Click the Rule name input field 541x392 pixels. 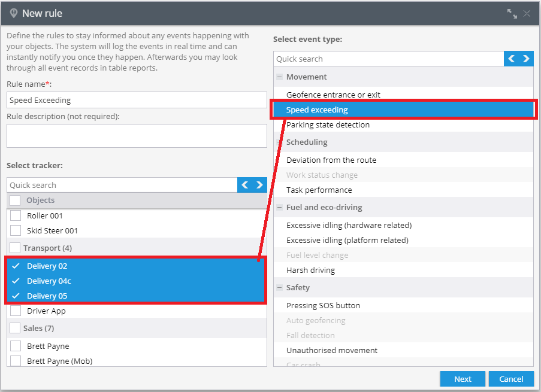point(137,100)
